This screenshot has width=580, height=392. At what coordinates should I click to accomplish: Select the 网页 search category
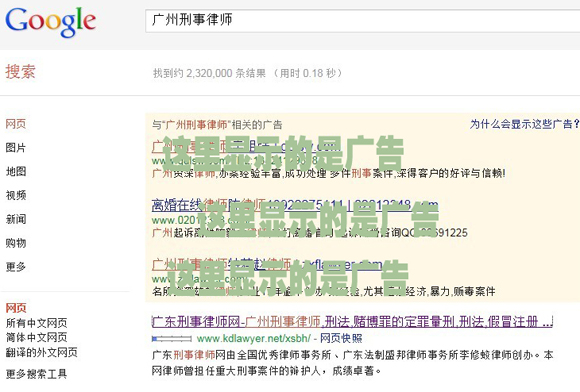[x=16, y=124]
